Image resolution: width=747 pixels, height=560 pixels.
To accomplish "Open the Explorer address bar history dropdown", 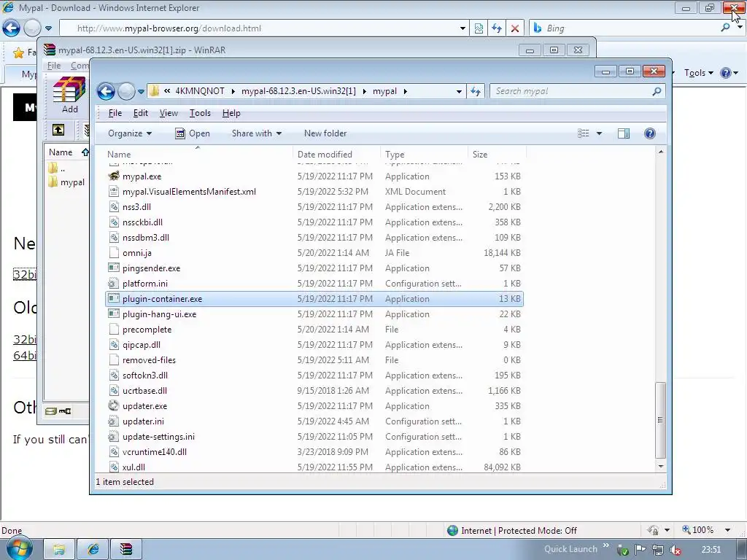I will coord(459,91).
